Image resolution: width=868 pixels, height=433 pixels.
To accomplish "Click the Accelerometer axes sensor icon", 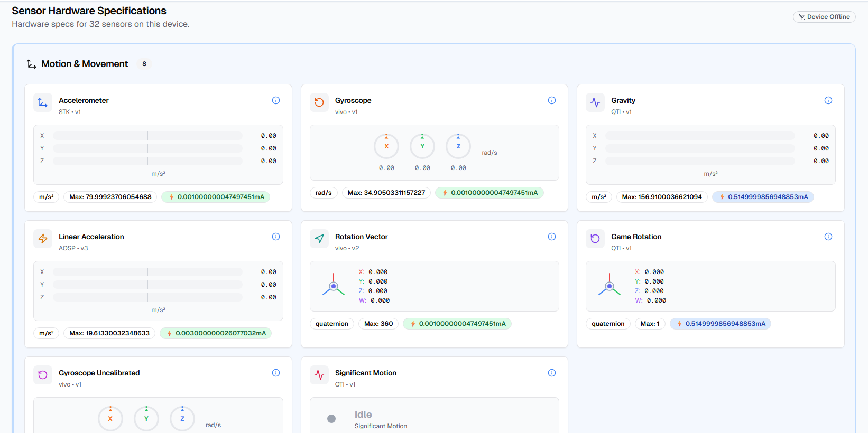I will pyautogui.click(x=43, y=102).
